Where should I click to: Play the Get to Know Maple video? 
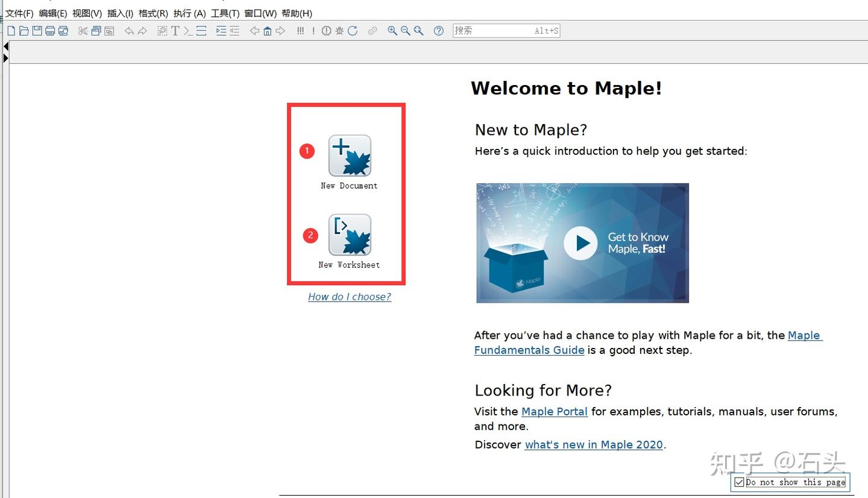point(580,242)
